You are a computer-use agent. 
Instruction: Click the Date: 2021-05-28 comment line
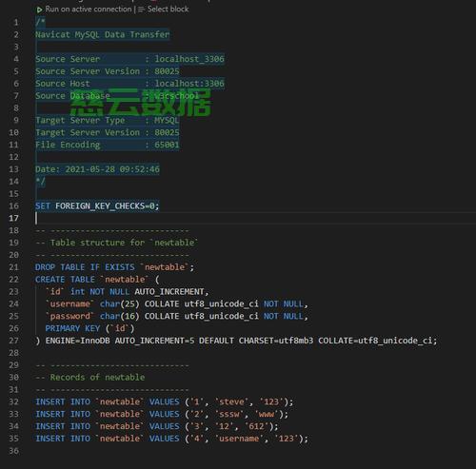point(97,169)
